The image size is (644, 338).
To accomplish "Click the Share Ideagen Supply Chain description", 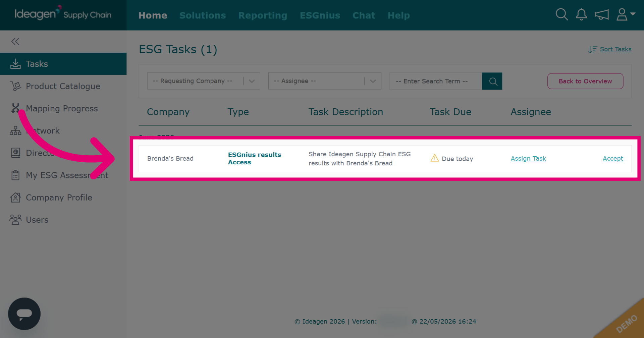I will click(x=360, y=159).
